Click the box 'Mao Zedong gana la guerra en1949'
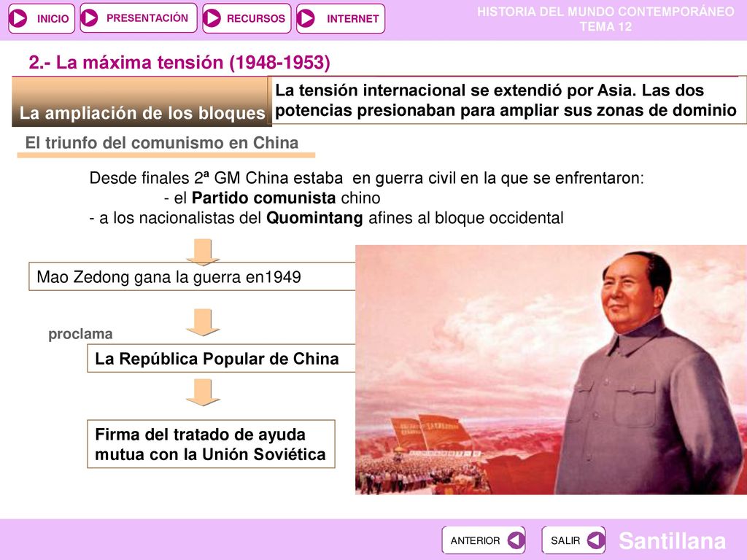This screenshot has height=560, width=747. click(x=192, y=276)
